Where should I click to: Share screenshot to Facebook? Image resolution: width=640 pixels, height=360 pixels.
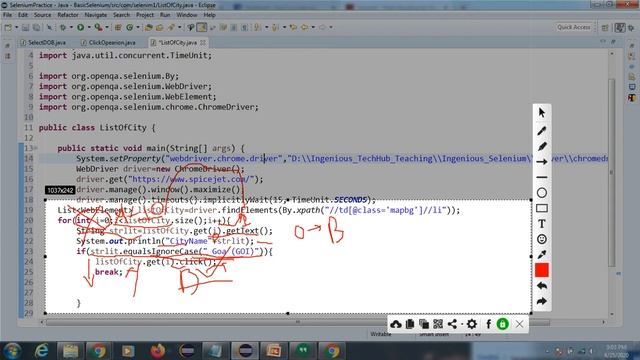click(x=488, y=324)
